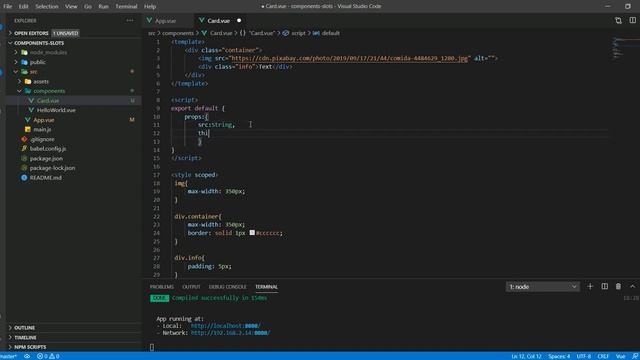Screen dimensions: 640x360
Task: Switch to the Debug Console tab
Action: (x=227, y=287)
